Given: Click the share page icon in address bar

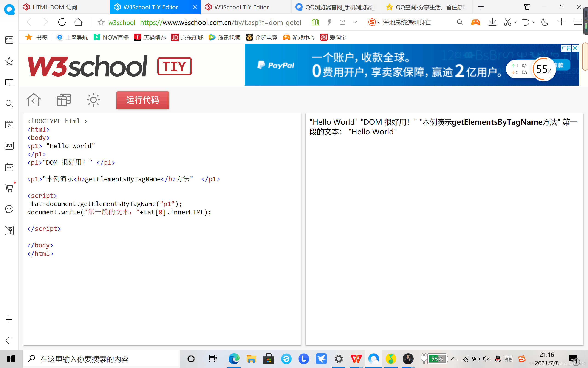Looking at the screenshot, I should click(x=342, y=22).
